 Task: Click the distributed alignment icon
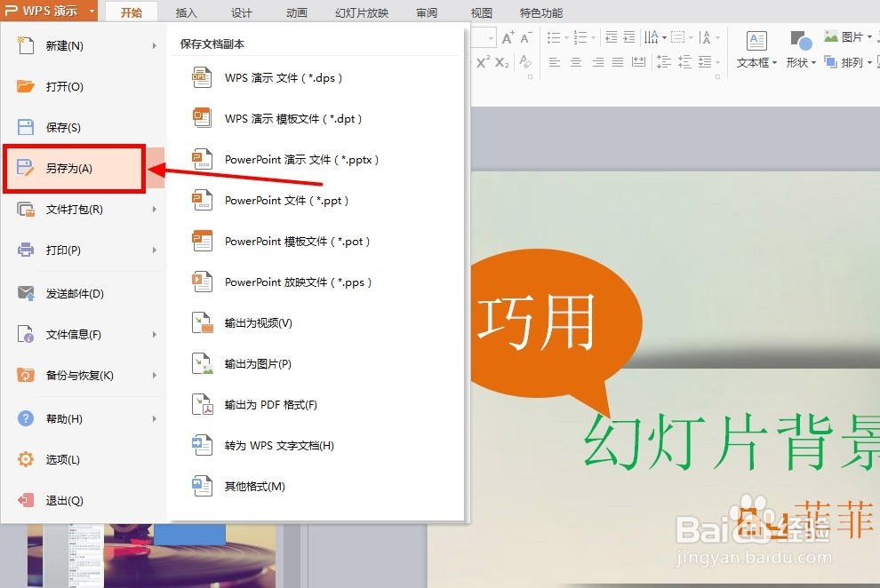(639, 61)
